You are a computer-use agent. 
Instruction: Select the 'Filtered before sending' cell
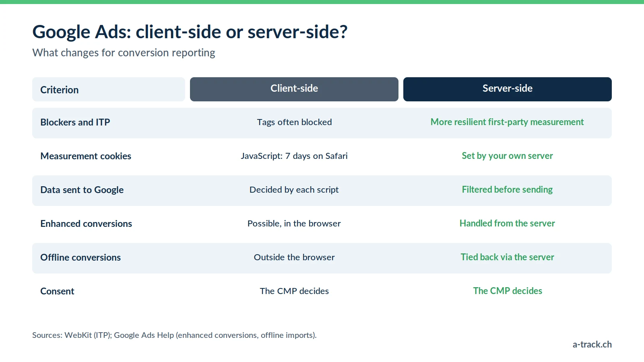click(x=507, y=190)
